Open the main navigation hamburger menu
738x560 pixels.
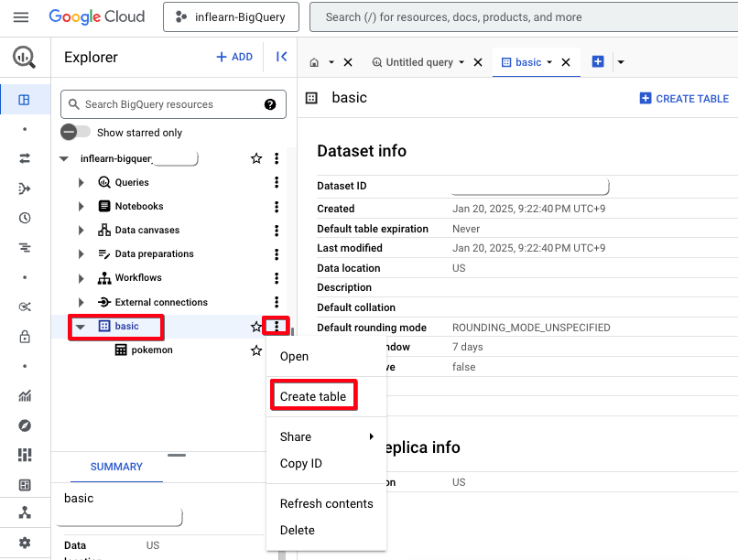21,17
